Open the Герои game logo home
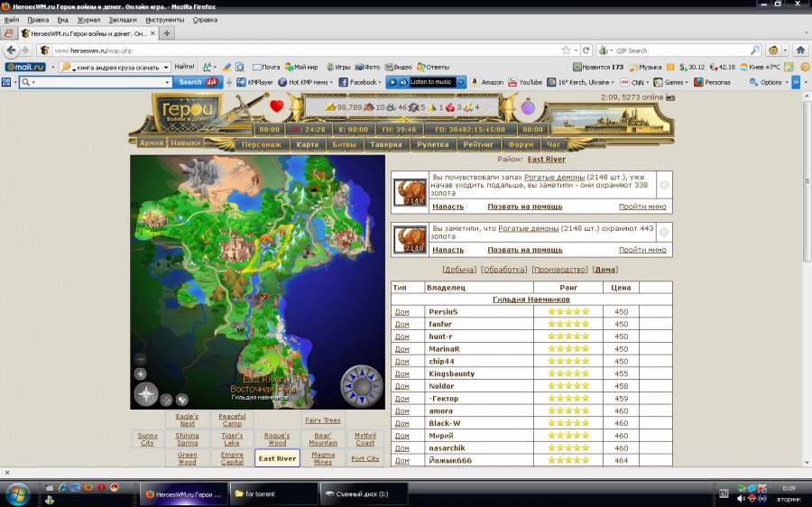Screen dimensions: 812x507 coord(188,111)
